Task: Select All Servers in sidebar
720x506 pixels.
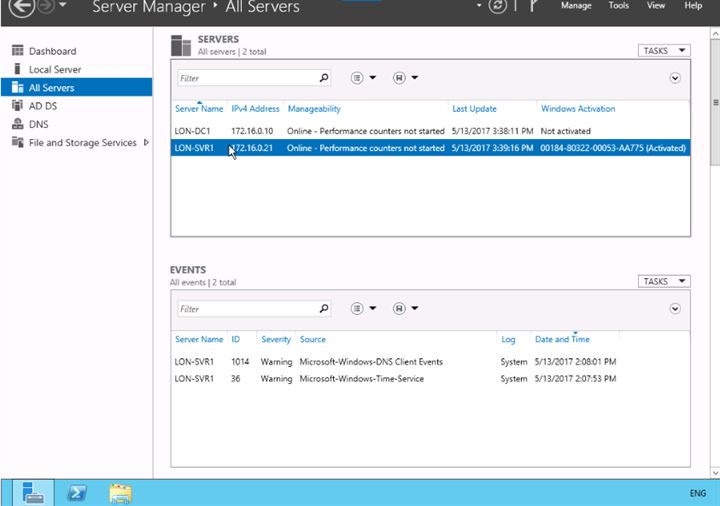Action: click(77, 87)
